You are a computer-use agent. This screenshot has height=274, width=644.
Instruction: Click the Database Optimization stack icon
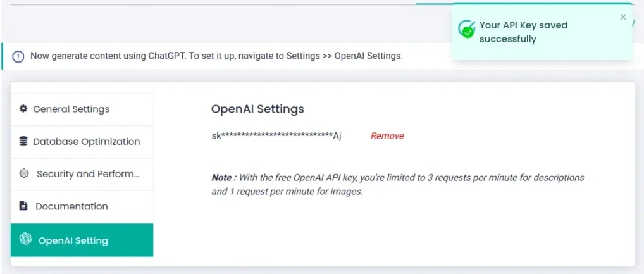coord(23,141)
